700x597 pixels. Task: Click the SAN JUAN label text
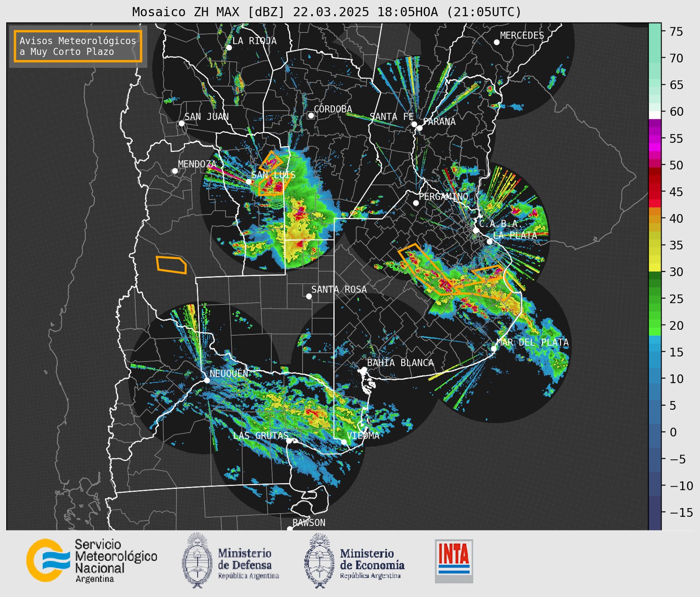click(x=207, y=117)
